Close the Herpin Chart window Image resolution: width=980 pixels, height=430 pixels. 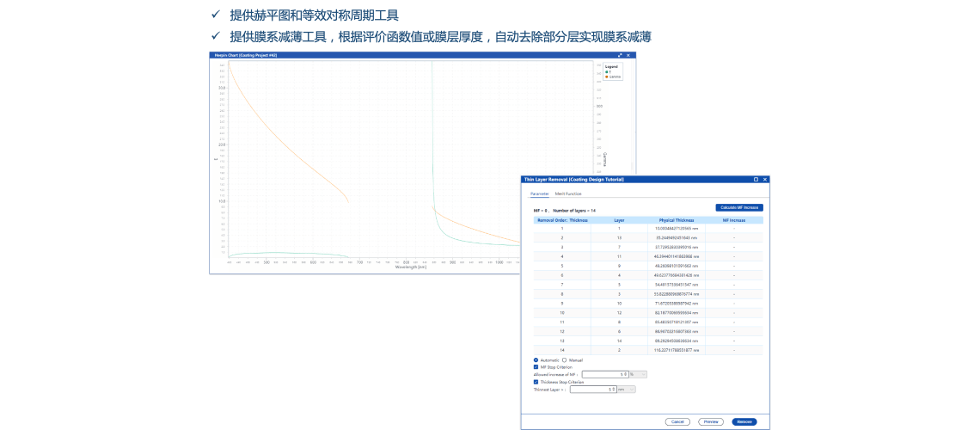click(x=629, y=55)
